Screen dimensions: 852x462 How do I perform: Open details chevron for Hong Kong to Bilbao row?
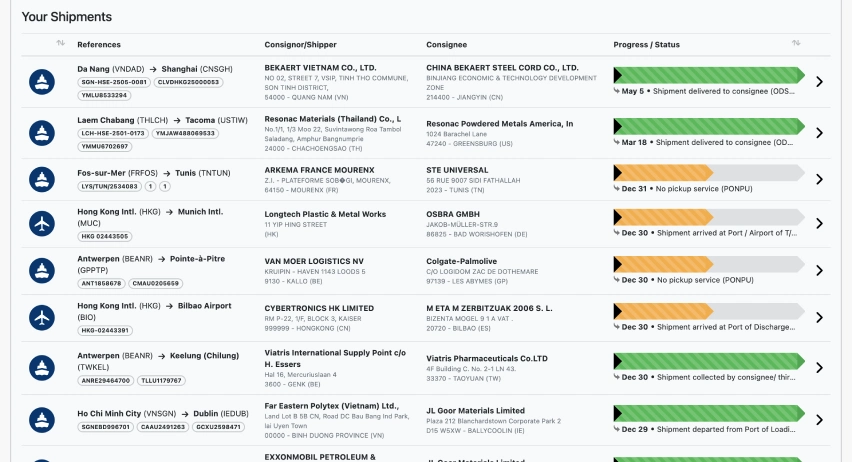tap(819, 317)
